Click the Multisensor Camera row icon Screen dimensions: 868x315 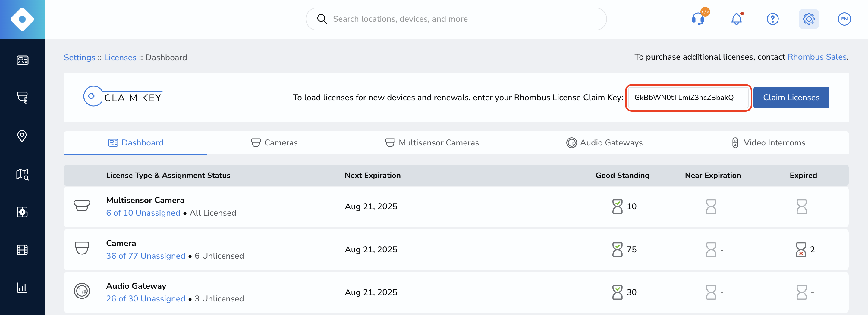click(x=82, y=205)
